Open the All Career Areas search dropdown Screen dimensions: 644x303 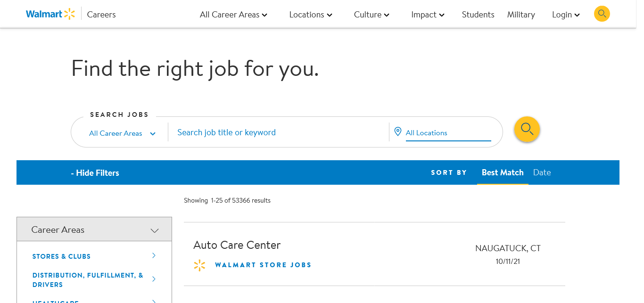[x=122, y=133]
